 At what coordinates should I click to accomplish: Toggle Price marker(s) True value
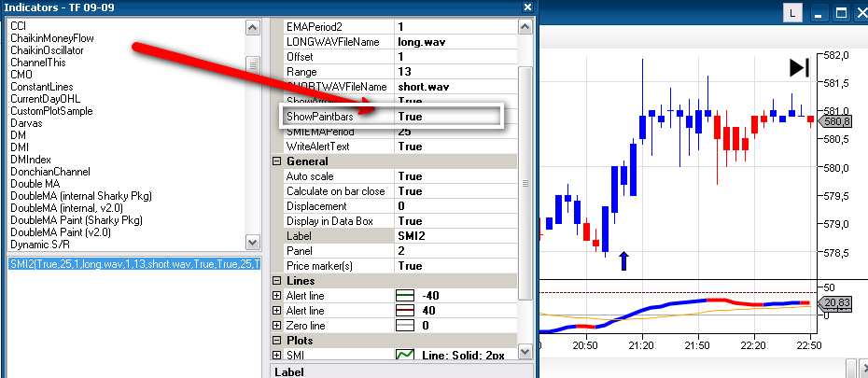tap(455, 266)
